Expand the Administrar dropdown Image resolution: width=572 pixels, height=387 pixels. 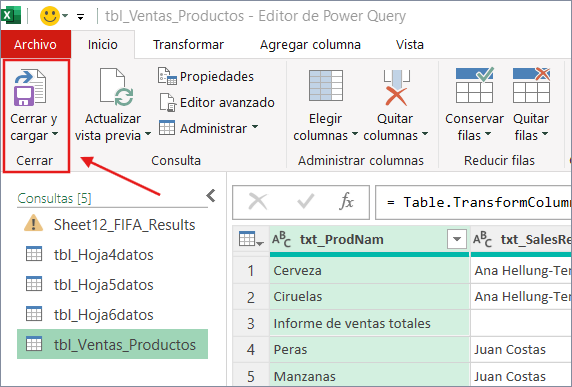(255, 127)
